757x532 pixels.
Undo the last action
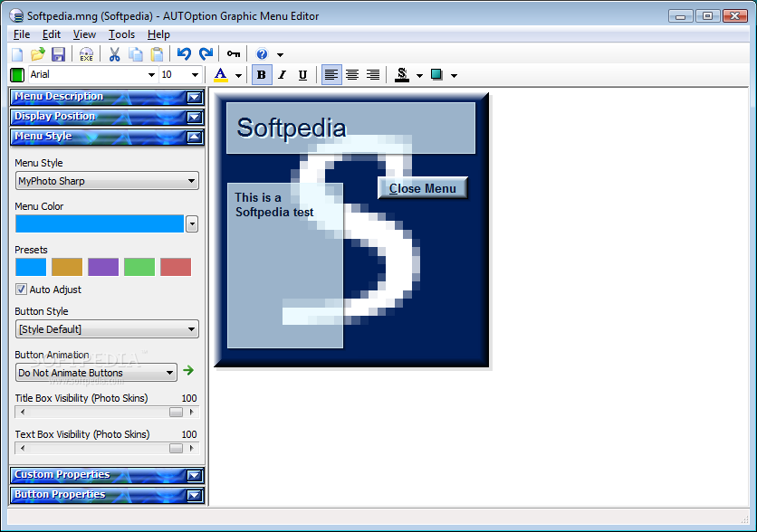(184, 54)
